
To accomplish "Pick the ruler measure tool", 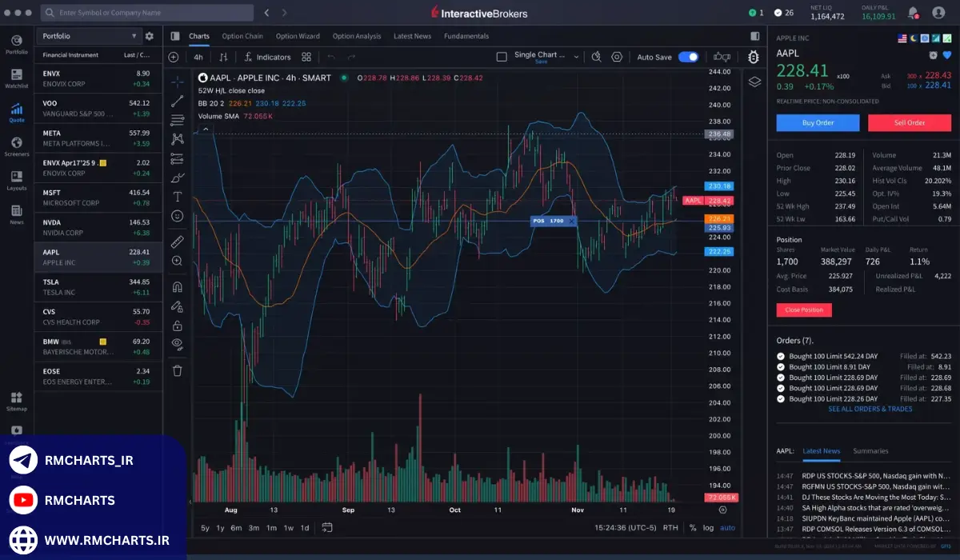I will (177, 241).
